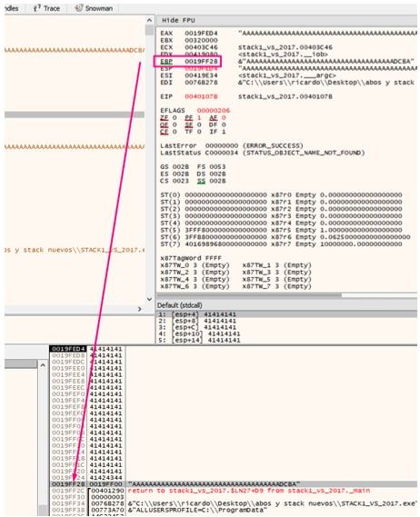This screenshot has width=420, height=517.
Task: Toggle the PF flag value
Action: pyautogui.click(x=199, y=118)
